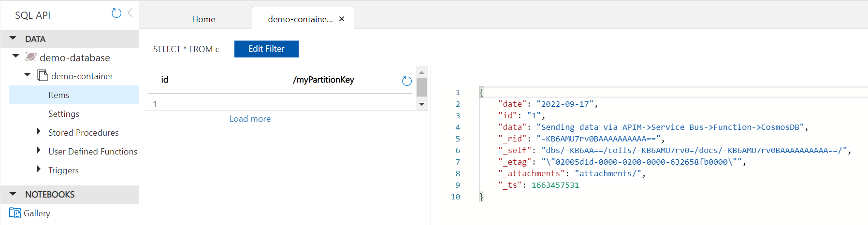
Task: Select the item row with id 1
Action: coord(280,104)
